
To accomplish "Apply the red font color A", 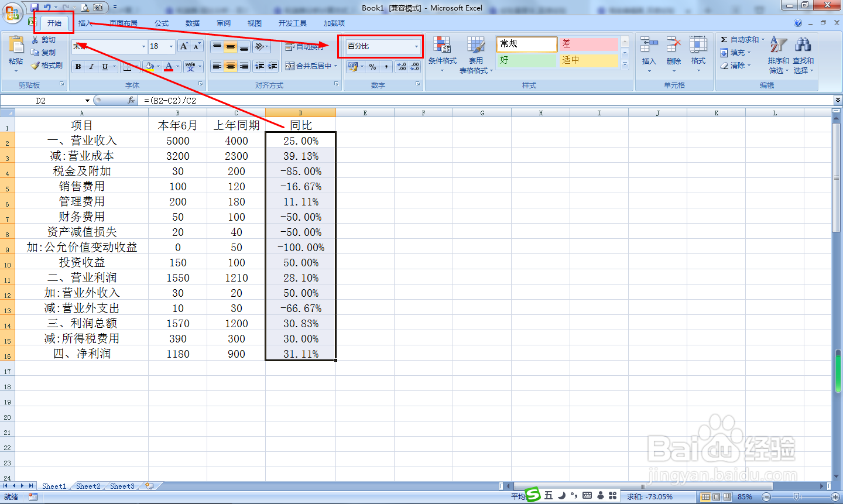I will 169,67.
